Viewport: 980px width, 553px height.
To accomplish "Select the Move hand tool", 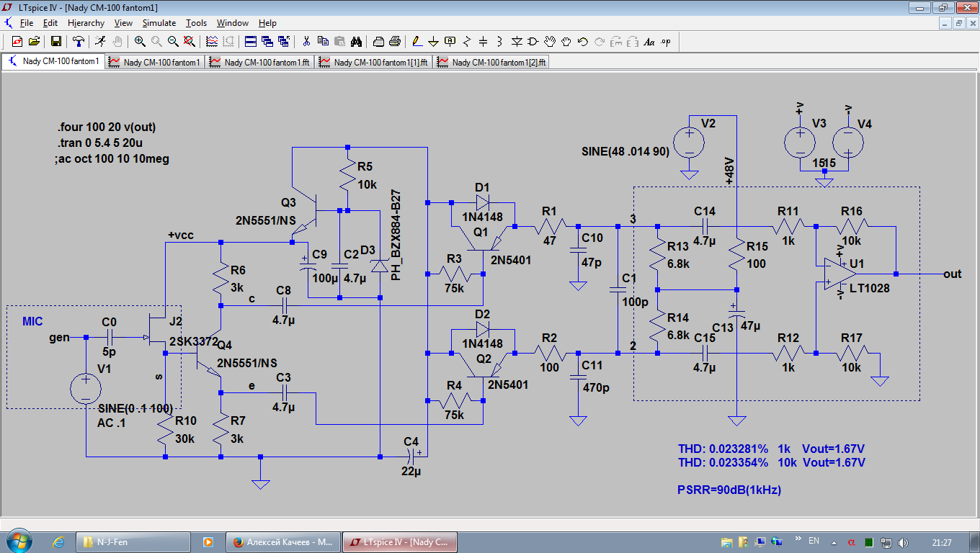I will click(x=550, y=41).
